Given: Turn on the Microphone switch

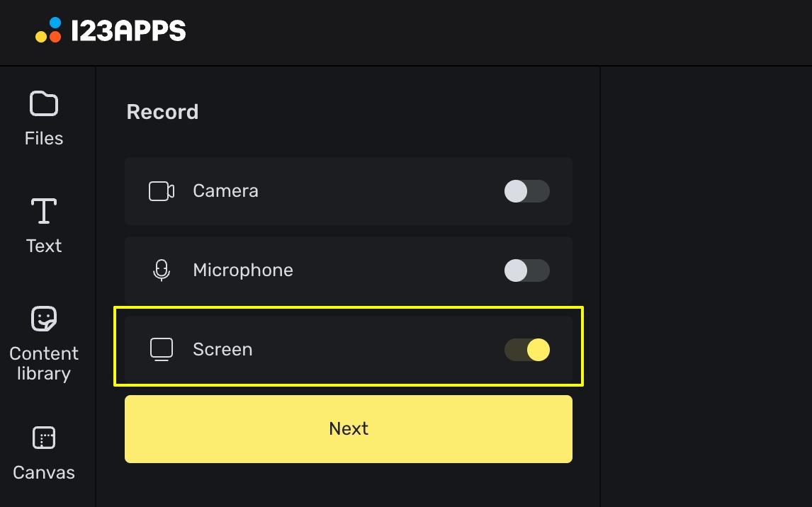Looking at the screenshot, I should (526, 270).
